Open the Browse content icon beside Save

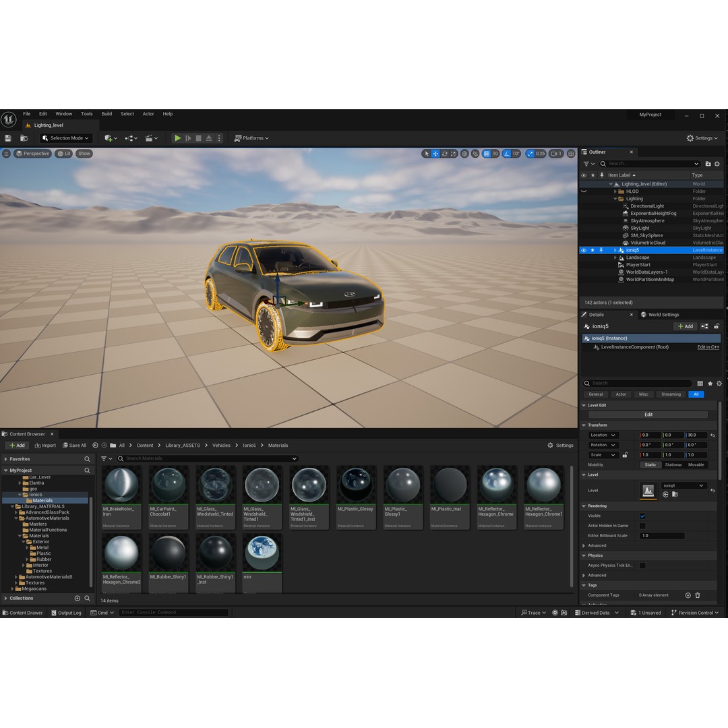click(x=24, y=138)
